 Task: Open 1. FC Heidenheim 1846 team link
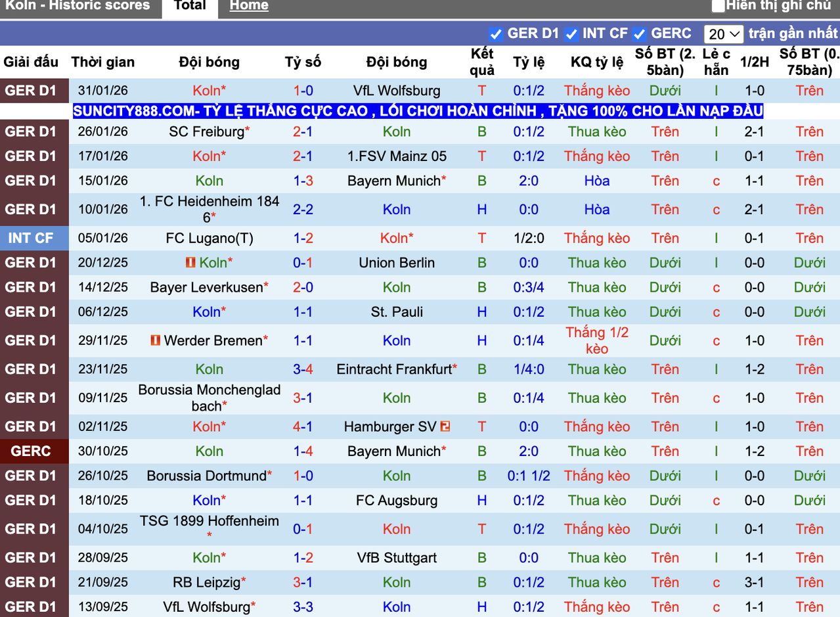[210, 210]
